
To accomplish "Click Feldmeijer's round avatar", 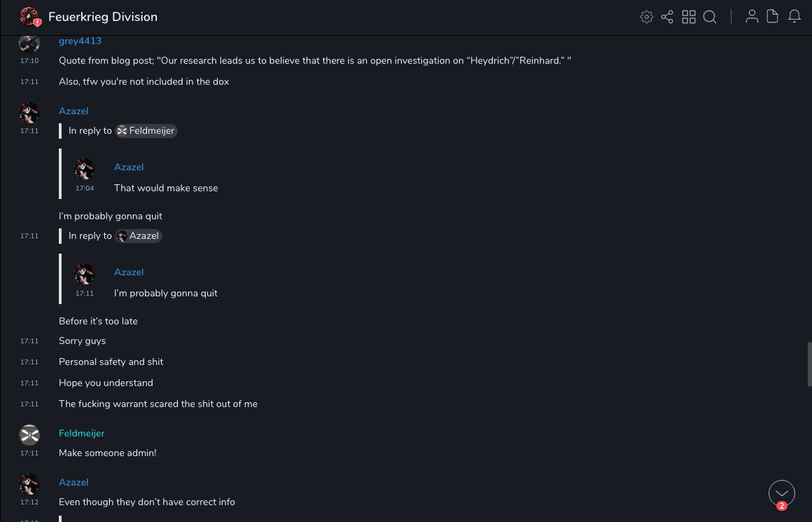I will [x=29, y=435].
